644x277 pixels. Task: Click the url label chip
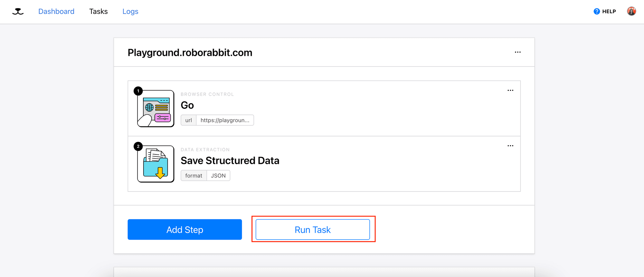188,120
